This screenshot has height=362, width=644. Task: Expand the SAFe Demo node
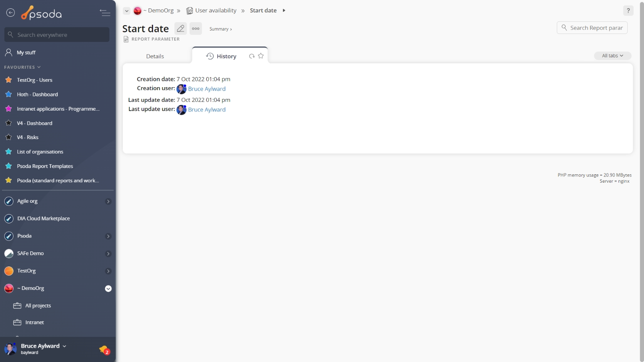pyautogui.click(x=108, y=253)
